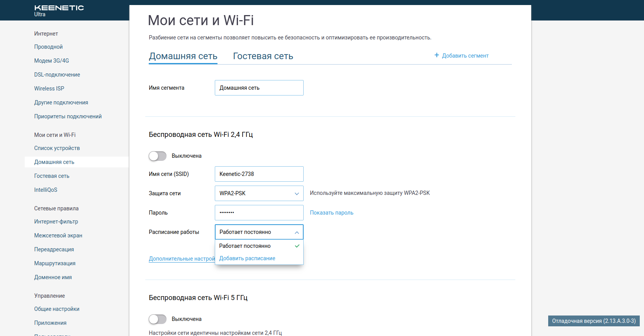This screenshot has width=644, height=336.
Task: Open Проводной in the sidebar
Action: [48, 47]
